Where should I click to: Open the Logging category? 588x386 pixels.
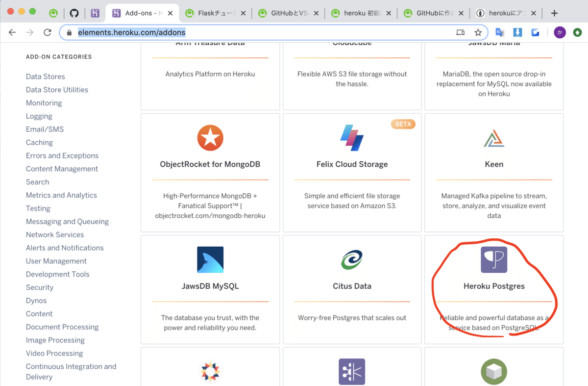pyautogui.click(x=39, y=116)
